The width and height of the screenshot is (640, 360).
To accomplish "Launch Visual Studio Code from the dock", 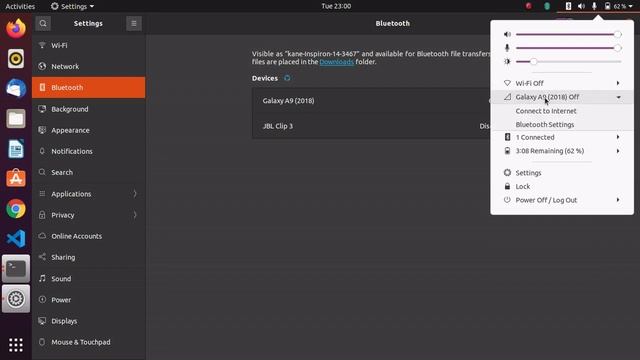I will click(16, 239).
